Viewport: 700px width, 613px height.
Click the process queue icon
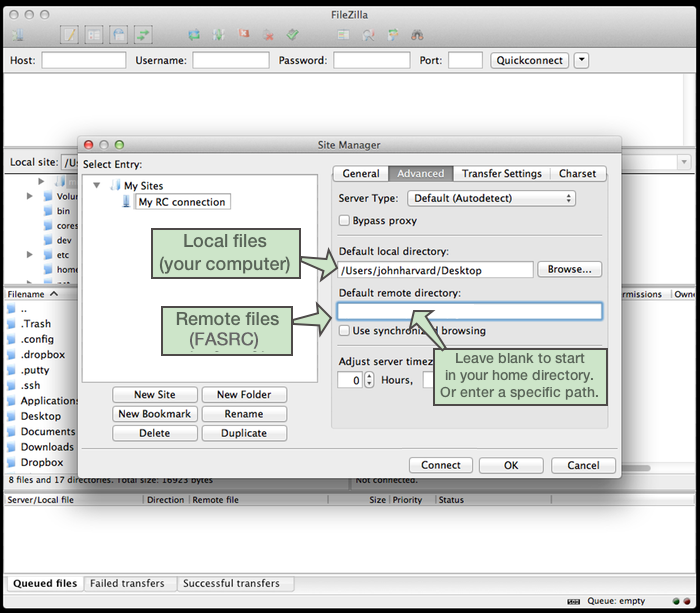(x=218, y=35)
